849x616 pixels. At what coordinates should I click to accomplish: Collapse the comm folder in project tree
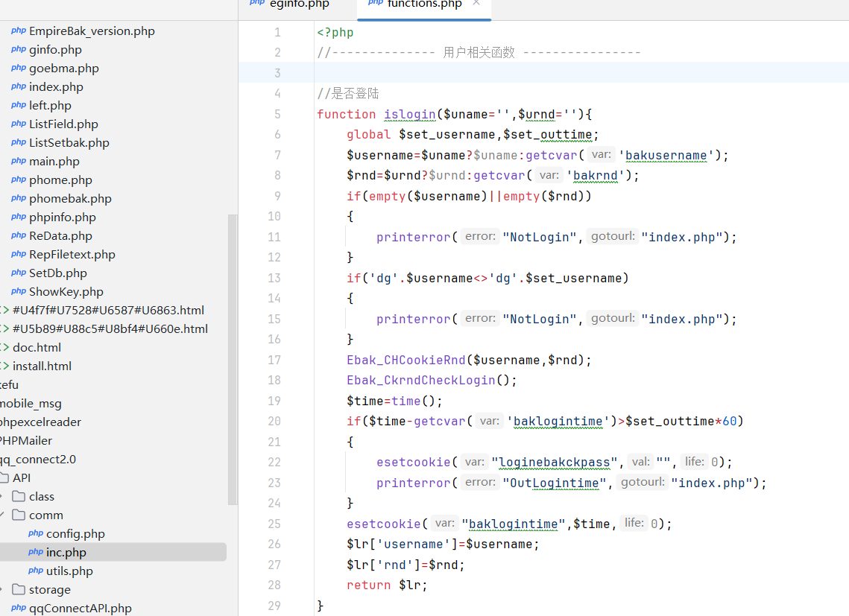2,515
